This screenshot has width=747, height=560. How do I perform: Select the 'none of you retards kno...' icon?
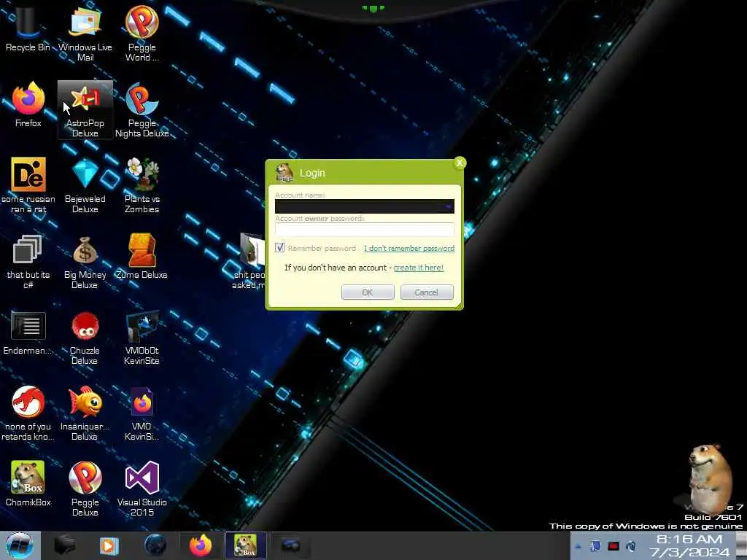coord(28,413)
